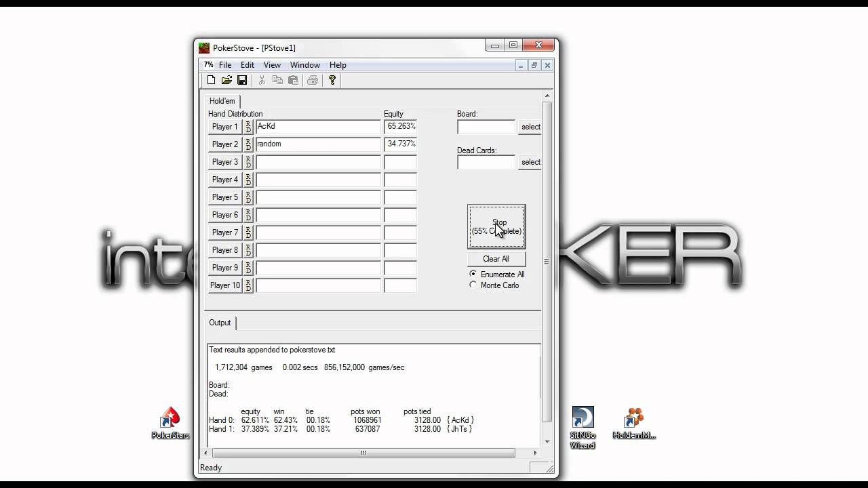
Task: Click the RD button beside Player 8
Action: point(248,250)
